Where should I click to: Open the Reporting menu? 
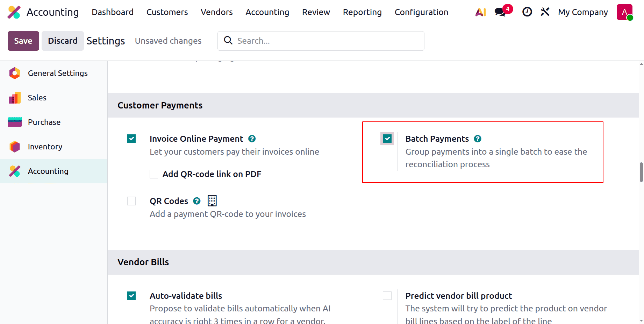pos(362,12)
